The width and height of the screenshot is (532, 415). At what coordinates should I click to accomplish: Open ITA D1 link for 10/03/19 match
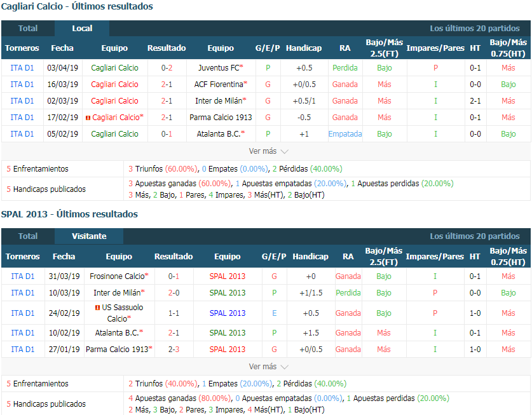tap(23, 293)
